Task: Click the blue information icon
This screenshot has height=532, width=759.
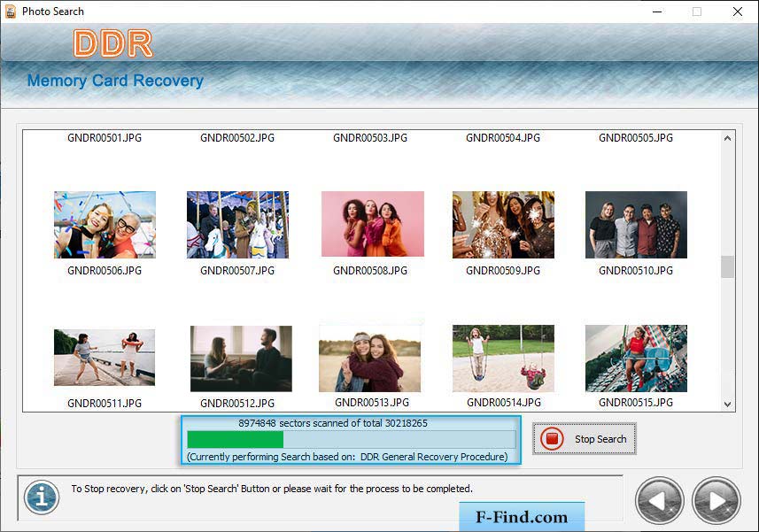Action: pos(42,497)
